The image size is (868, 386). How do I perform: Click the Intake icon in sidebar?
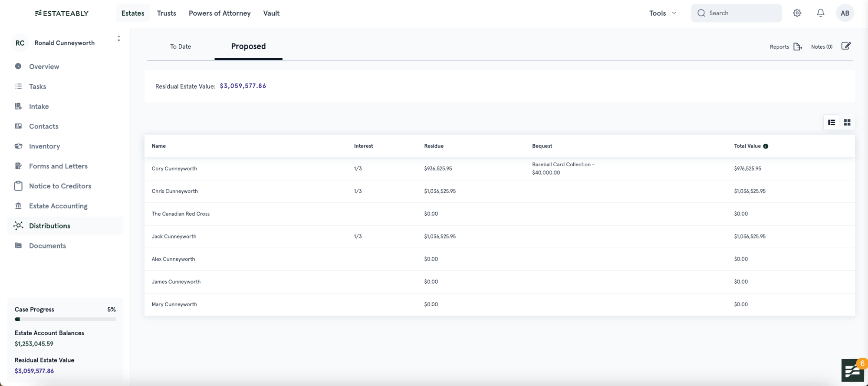[x=18, y=106]
